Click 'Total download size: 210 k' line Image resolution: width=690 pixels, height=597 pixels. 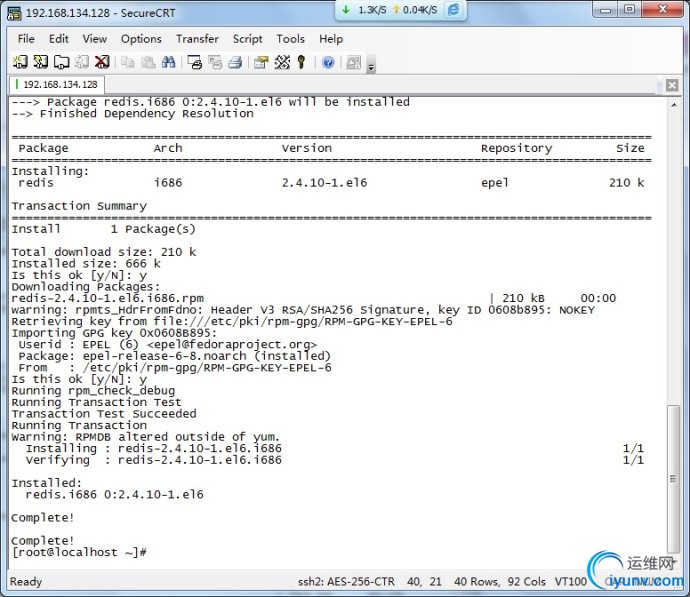click(x=104, y=252)
